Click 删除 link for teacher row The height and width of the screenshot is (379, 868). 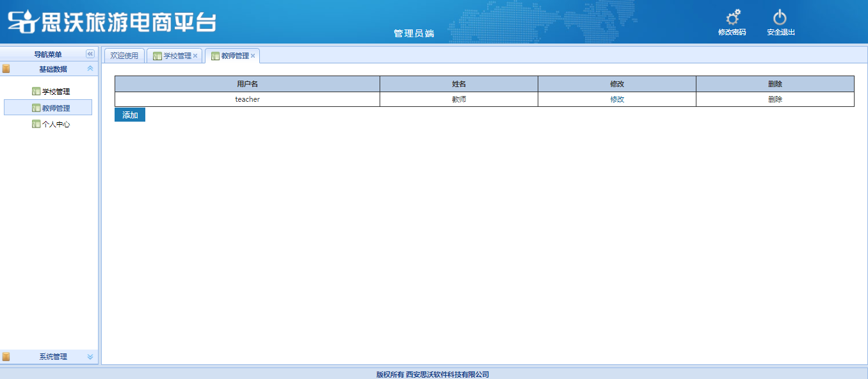point(775,99)
